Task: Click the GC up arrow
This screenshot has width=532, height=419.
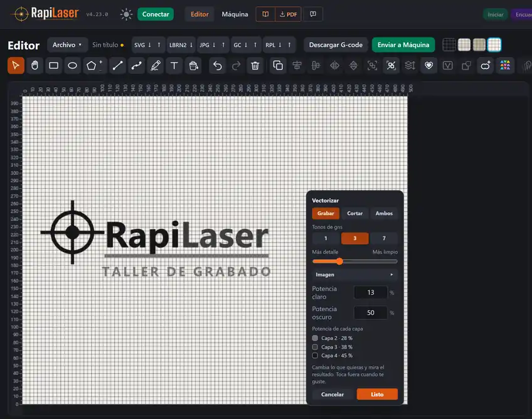Action: [255, 45]
